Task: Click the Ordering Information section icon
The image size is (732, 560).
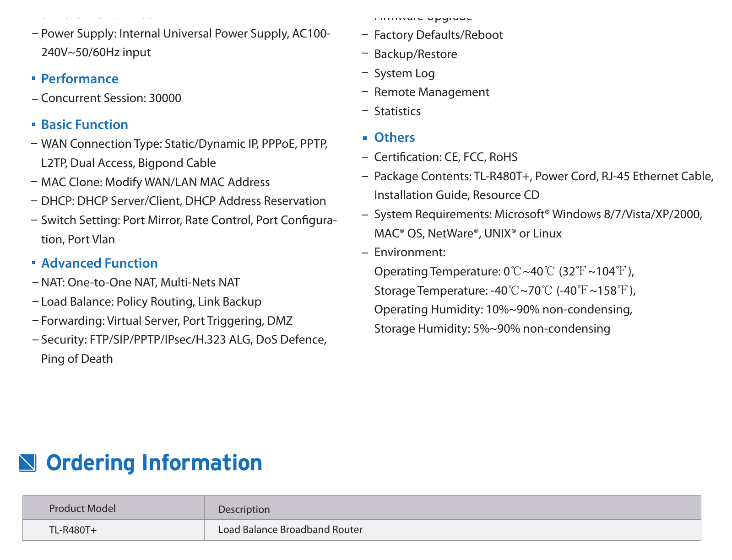Action: (27, 463)
